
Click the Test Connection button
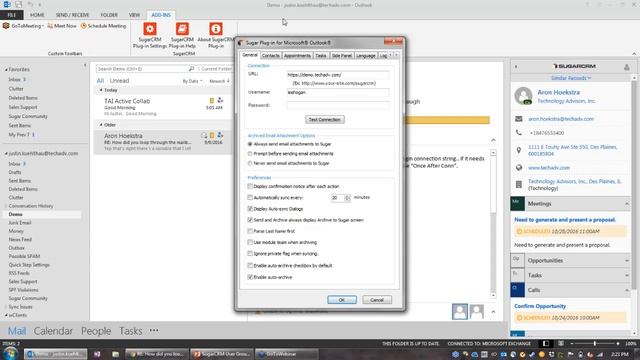(325, 120)
